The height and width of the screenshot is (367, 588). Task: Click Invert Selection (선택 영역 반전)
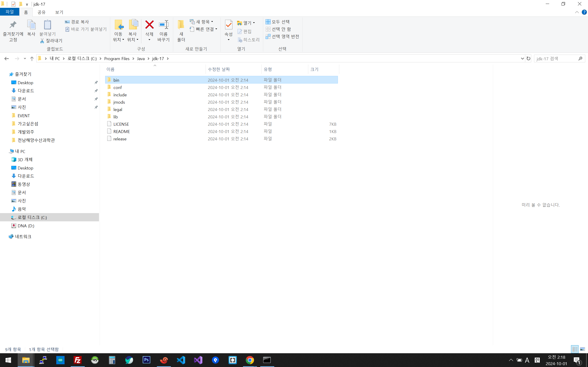tap(282, 36)
